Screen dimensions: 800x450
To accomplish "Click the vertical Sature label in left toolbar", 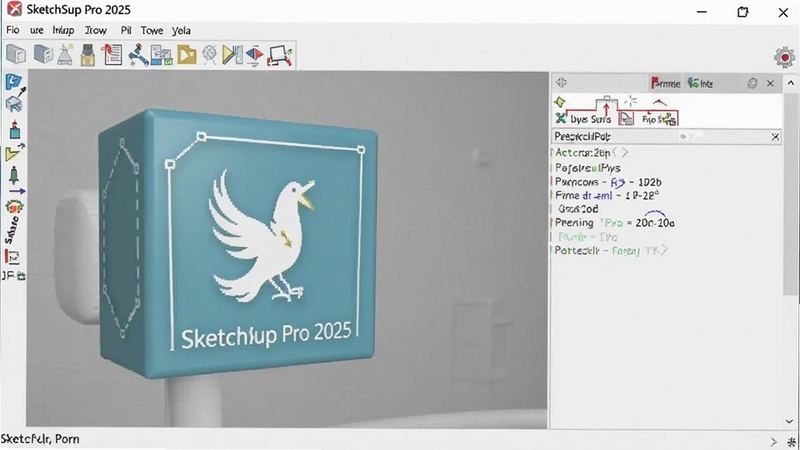I will (12, 231).
